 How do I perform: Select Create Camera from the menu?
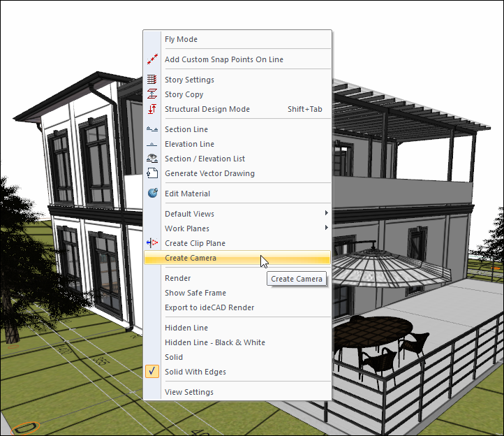pos(191,258)
